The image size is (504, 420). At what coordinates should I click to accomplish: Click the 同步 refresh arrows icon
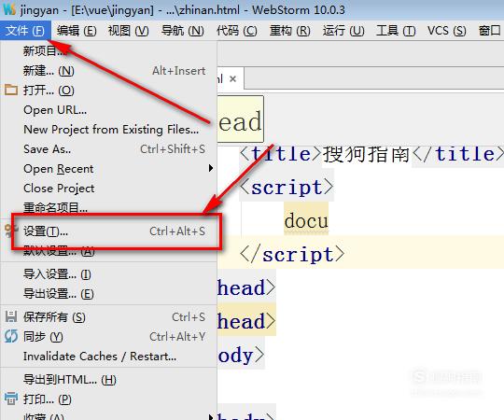click(11, 336)
